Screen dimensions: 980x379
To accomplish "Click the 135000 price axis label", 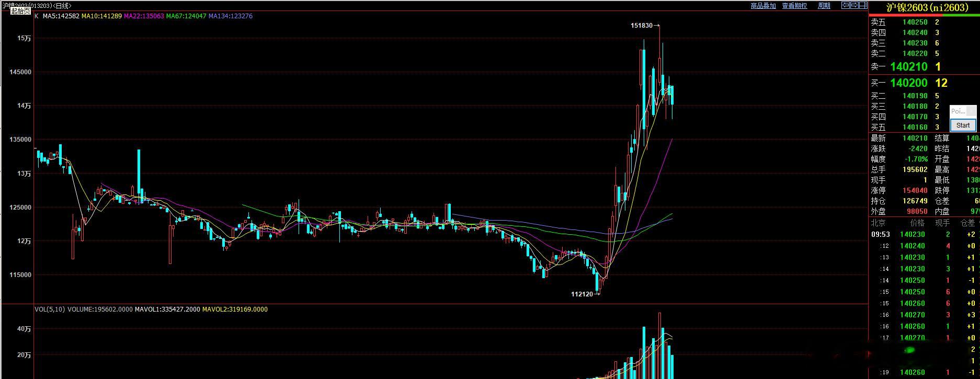I will point(20,140).
